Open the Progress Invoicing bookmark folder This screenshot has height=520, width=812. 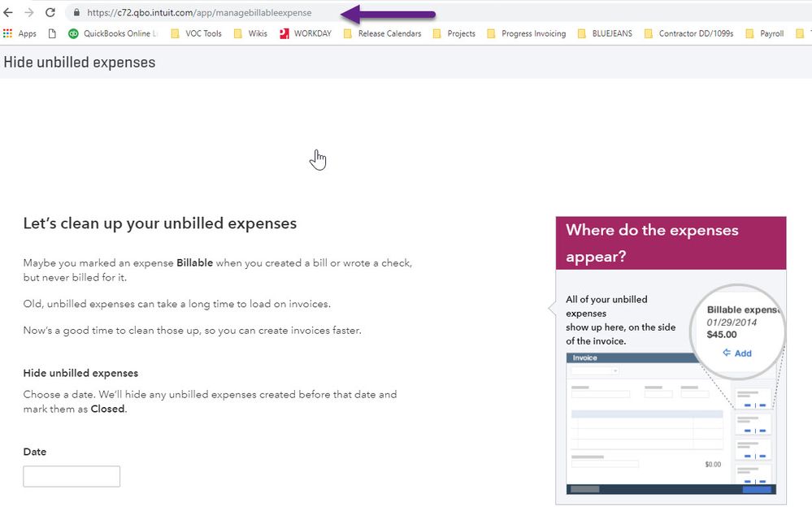pos(527,33)
